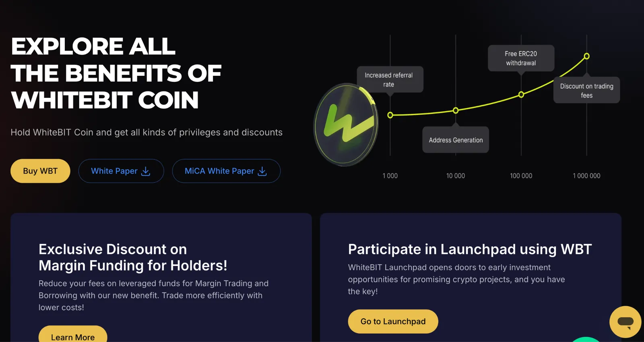The height and width of the screenshot is (342, 644).
Task: Click the WhiteBIT Coin logo graphic
Action: pos(346,124)
